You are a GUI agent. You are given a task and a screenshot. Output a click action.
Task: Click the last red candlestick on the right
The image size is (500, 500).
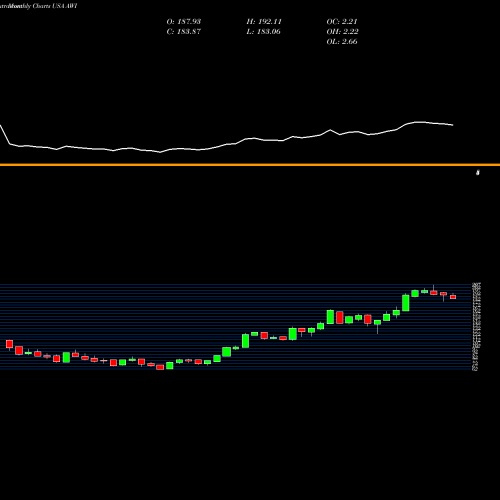[x=453, y=297]
